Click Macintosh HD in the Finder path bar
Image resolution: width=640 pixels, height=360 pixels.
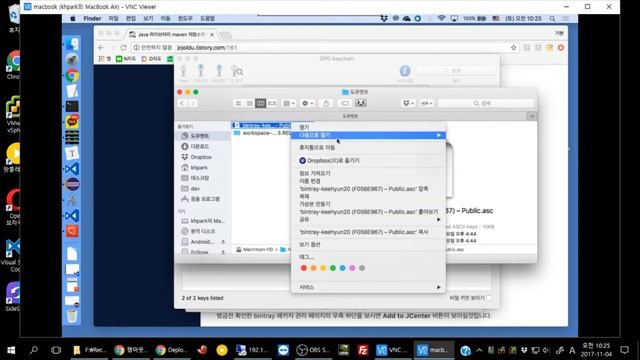pyautogui.click(x=255, y=249)
